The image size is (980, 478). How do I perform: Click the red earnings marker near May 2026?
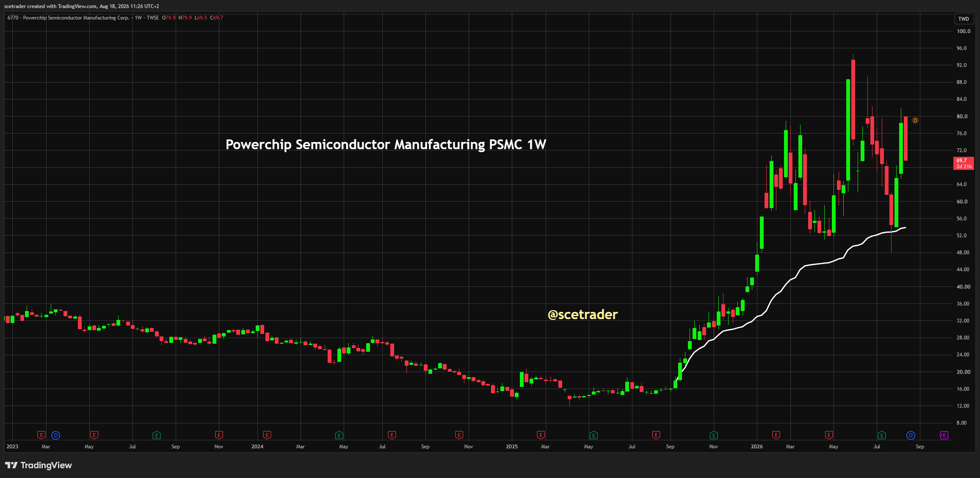829,435
